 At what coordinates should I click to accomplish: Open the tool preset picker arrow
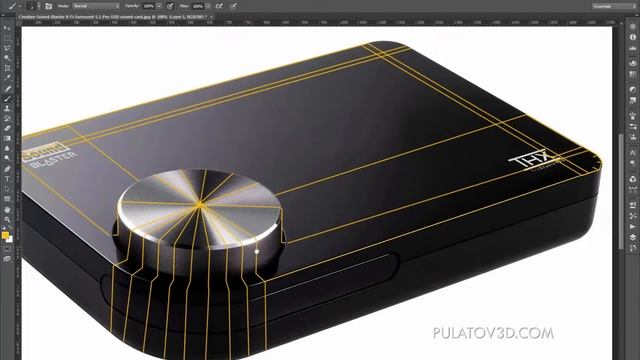(x=20, y=6)
